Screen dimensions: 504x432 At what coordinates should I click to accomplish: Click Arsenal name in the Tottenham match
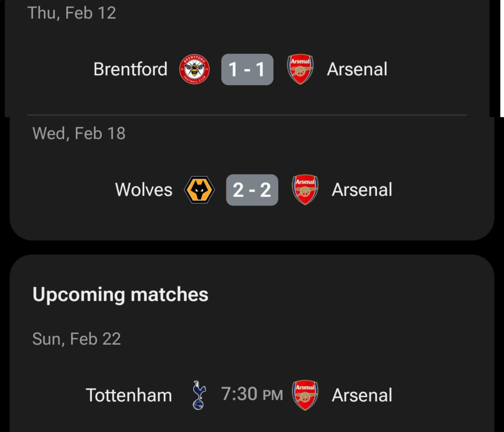(x=362, y=395)
